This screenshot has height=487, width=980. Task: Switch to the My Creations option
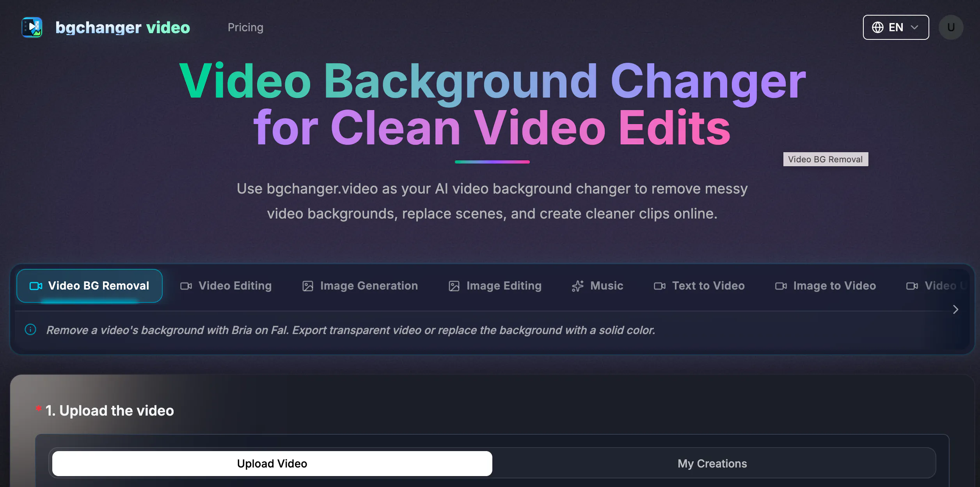[x=712, y=464]
